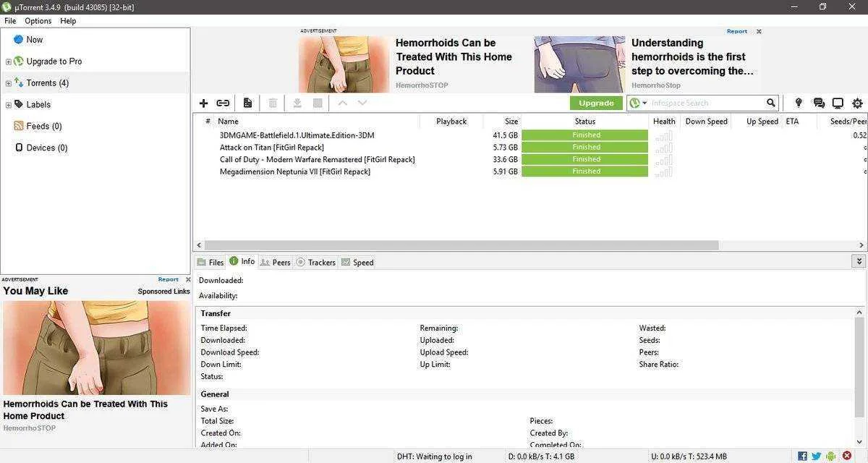Click the Twitter icon in status bar
The height and width of the screenshot is (463, 868).
point(817,456)
